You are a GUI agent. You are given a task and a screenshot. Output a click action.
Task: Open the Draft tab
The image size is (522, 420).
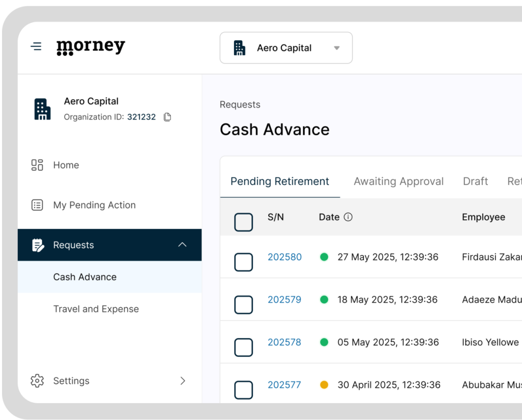[x=475, y=181]
